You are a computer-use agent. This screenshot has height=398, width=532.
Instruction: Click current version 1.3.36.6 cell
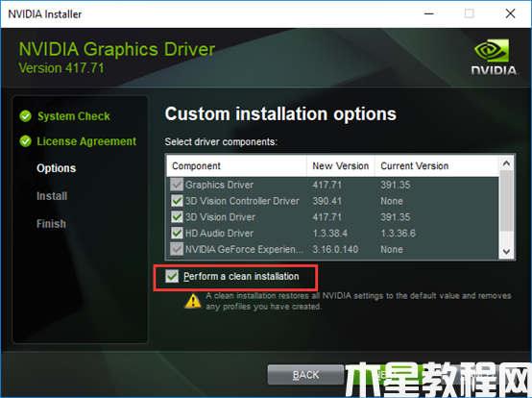pyautogui.click(x=398, y=234)
